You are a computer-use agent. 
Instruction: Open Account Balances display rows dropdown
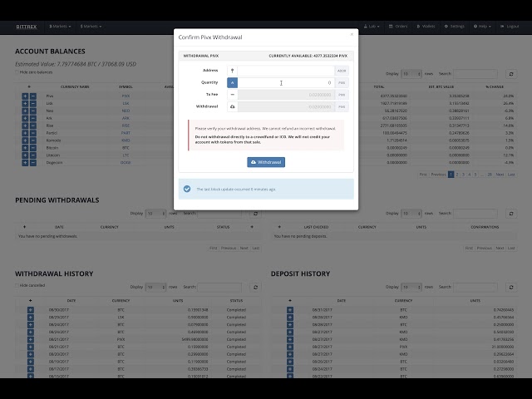tap(411, 74)
